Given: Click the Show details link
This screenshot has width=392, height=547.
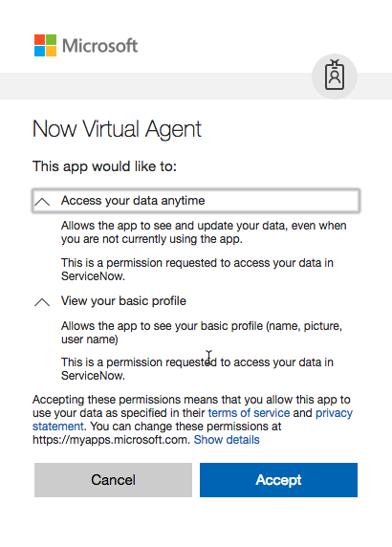Looking at the screenshot, I should pos(227,440).
